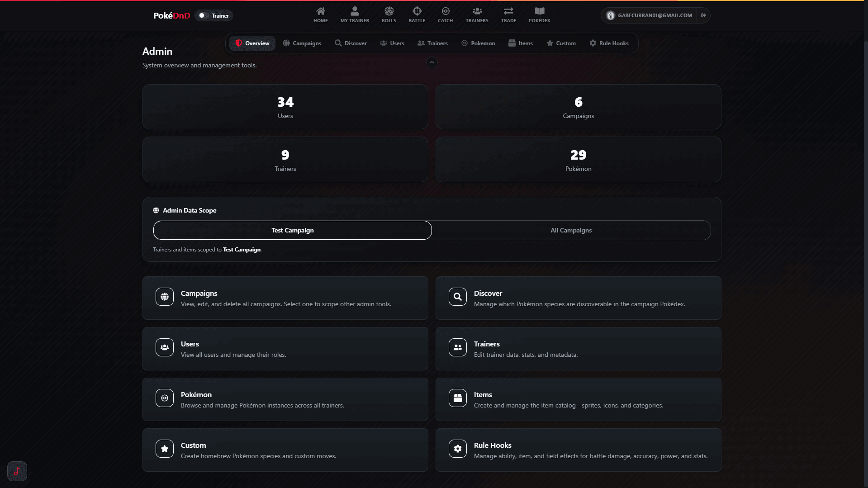Click the box icon in Items card
This screenshot has width=868, height=488.
(458, 398)
